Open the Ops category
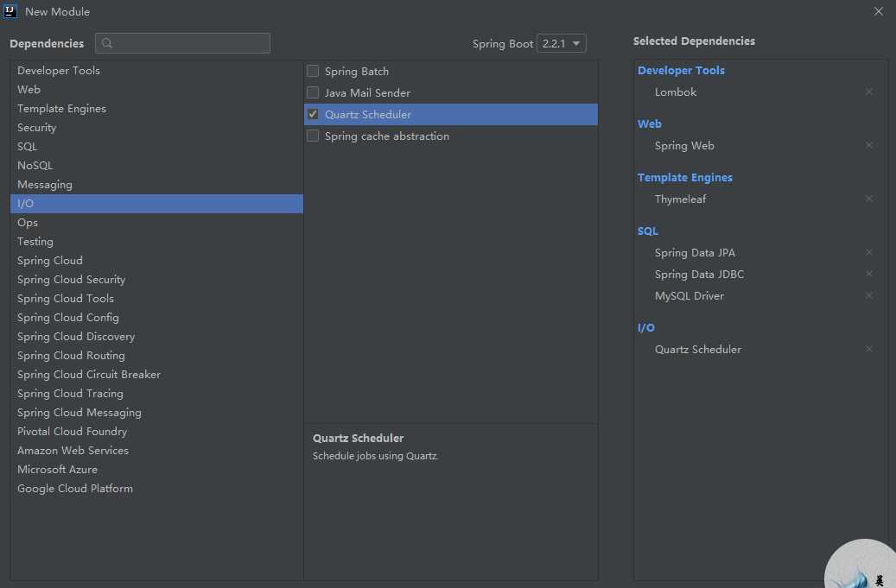This screenshot has height=588, width=896. [x=156, y=223]
